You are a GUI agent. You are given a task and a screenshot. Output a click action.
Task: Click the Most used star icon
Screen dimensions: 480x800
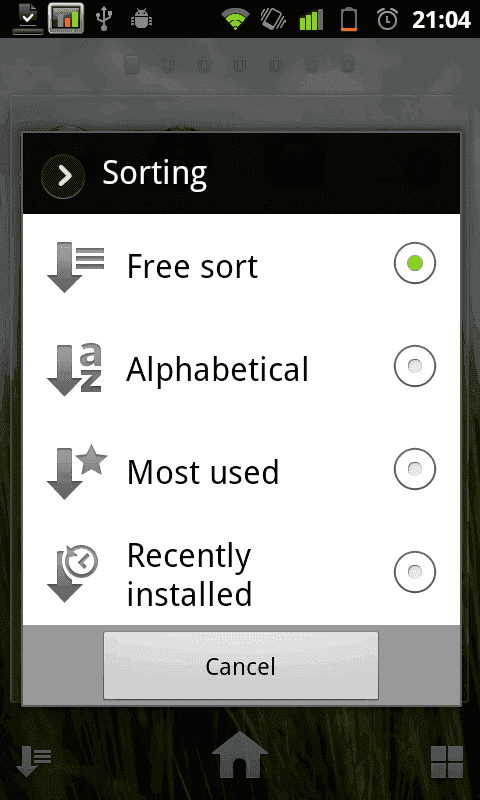tap(77, 472)
